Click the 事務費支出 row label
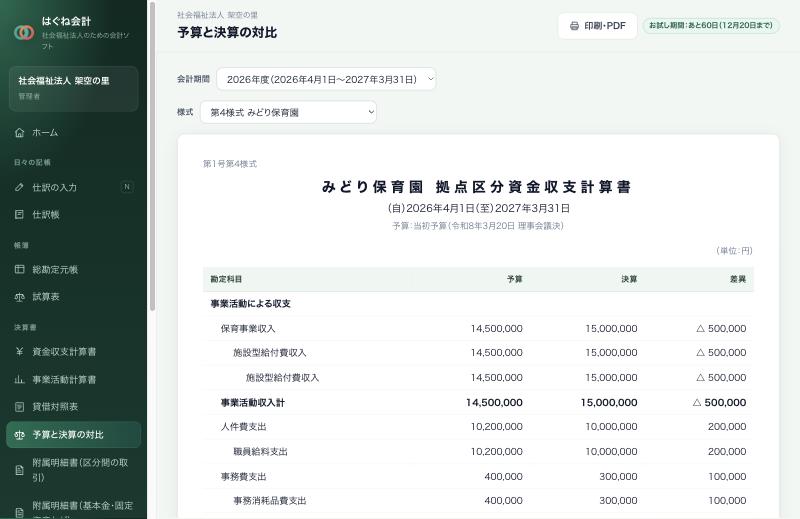This screenshot has width=800, height=519. pos(243,477)
